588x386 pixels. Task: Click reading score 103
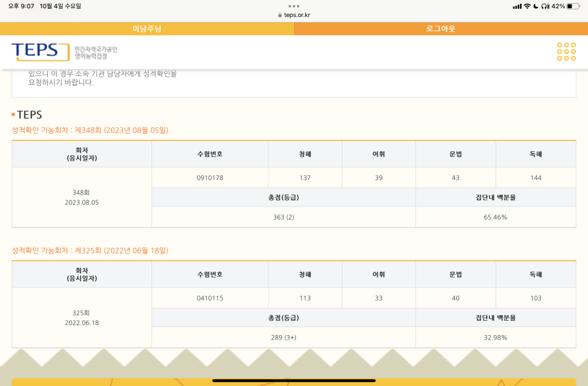pos(536,298)
